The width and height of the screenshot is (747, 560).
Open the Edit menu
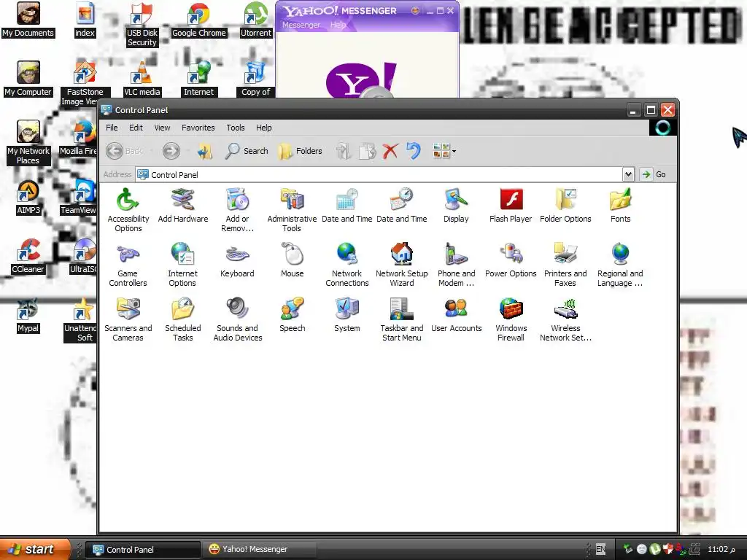click(136, 128)
